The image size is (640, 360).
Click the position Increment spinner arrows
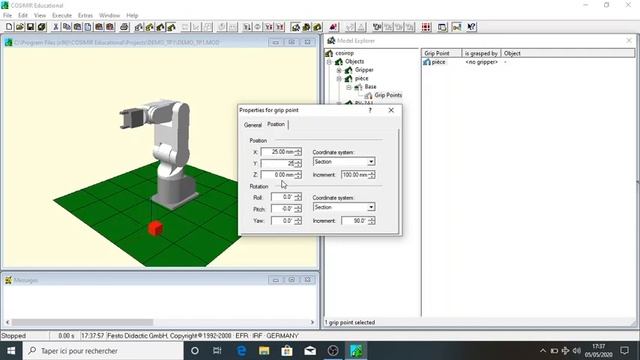pyautogui.click(x=371, y=175)
